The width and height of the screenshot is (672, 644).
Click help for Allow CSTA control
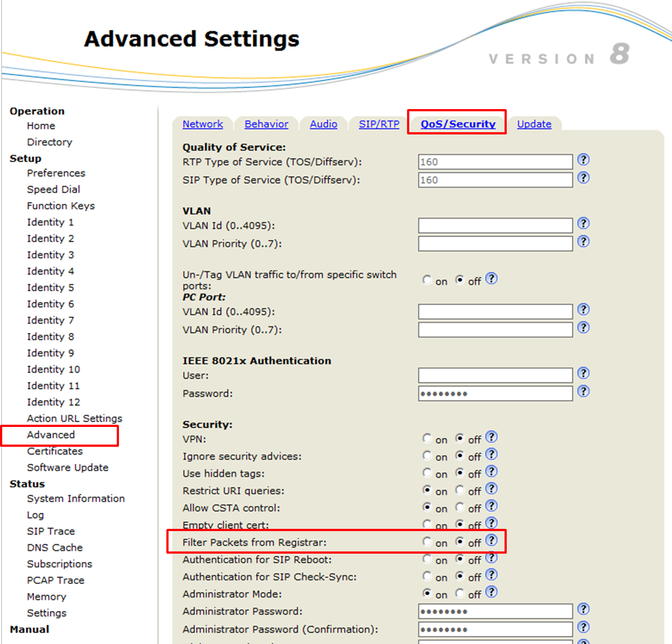tap(491, 506)
